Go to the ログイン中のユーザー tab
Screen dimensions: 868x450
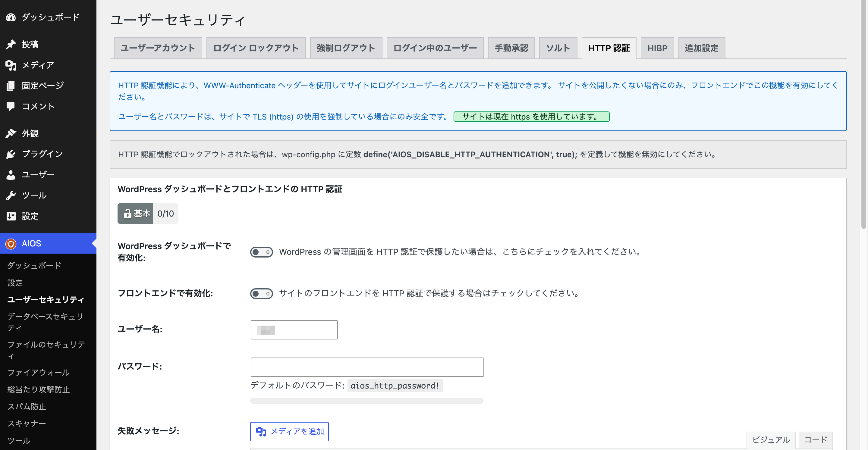pos(435,48)
